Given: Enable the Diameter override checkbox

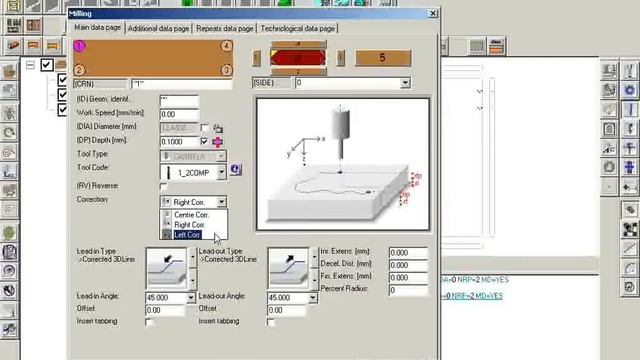Looking at the screenshot, I should click(x=204, y=128).
